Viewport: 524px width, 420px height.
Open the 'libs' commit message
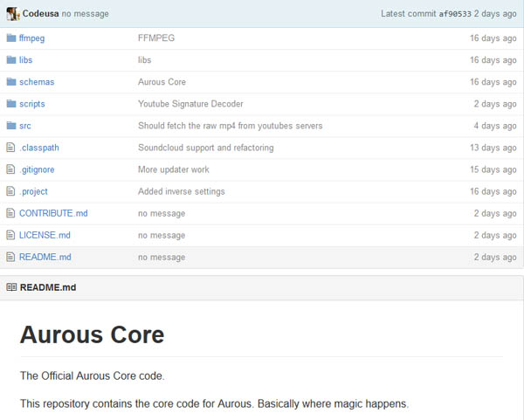click(x=145, y=59)
